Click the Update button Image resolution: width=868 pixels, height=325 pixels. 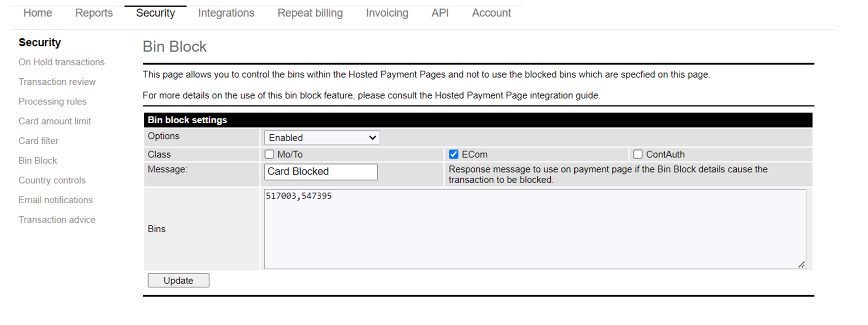[x=179, y=280]
